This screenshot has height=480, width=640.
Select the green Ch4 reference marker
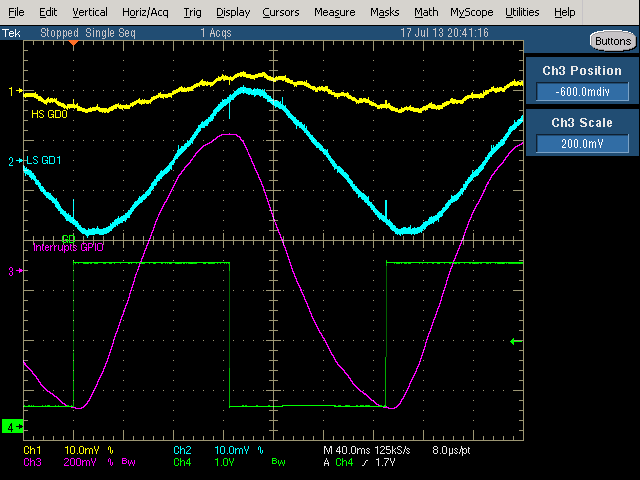pos(13,427)
